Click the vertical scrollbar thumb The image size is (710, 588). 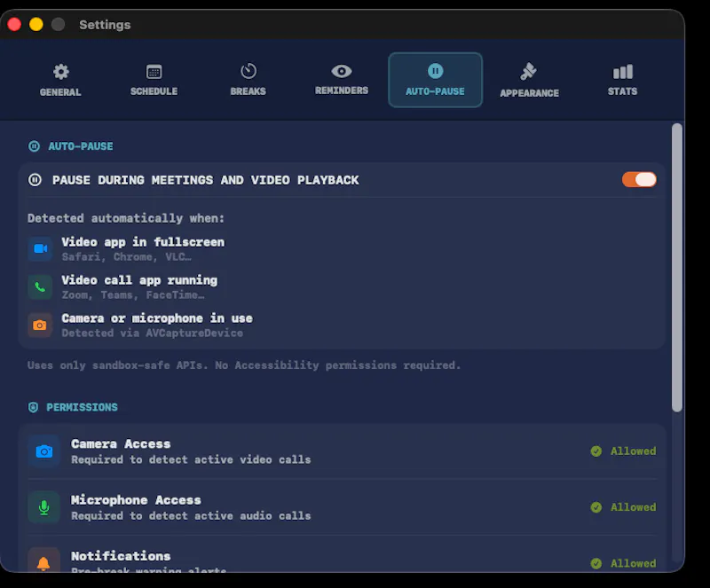[x=677, y=267]
